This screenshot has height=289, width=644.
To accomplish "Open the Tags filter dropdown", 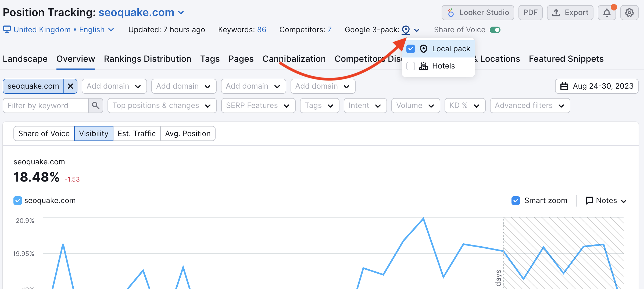I will tap(320, 106).
